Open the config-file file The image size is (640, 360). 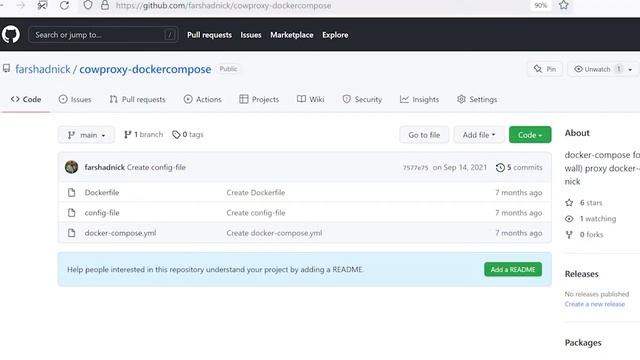click(x=102, y=213)
